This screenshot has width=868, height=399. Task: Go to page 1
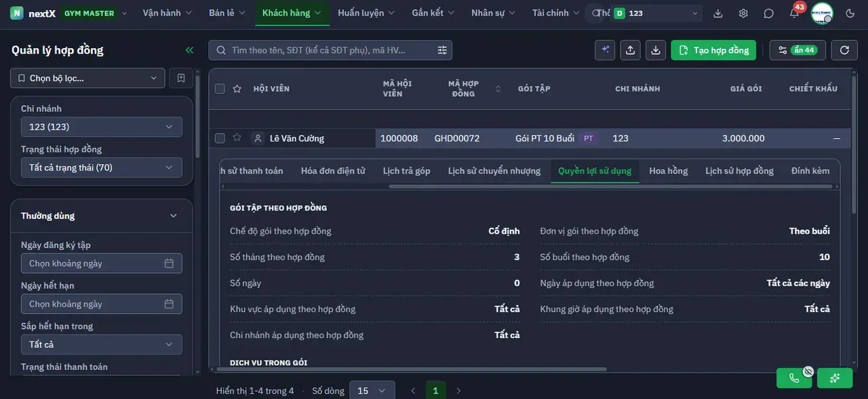tap(435, 391)
